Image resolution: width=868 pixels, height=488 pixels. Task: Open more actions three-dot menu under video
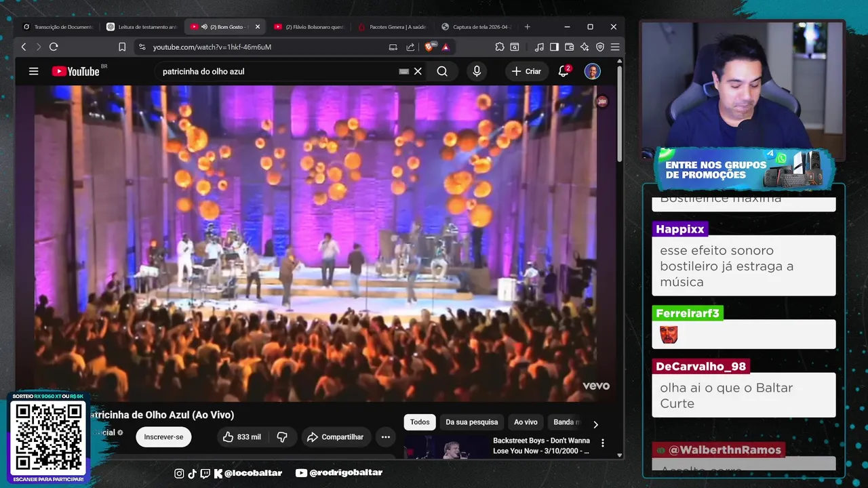tap(385, 437)
